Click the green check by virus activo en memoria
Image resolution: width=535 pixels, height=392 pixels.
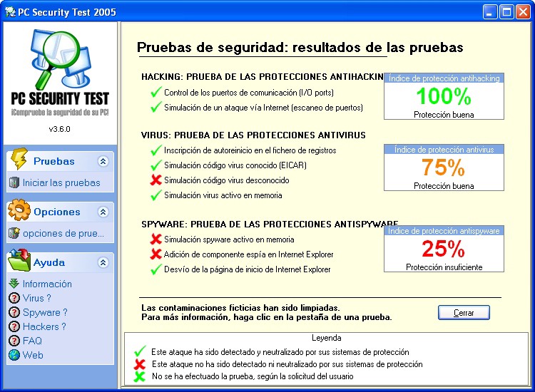(x=156, y=195)
